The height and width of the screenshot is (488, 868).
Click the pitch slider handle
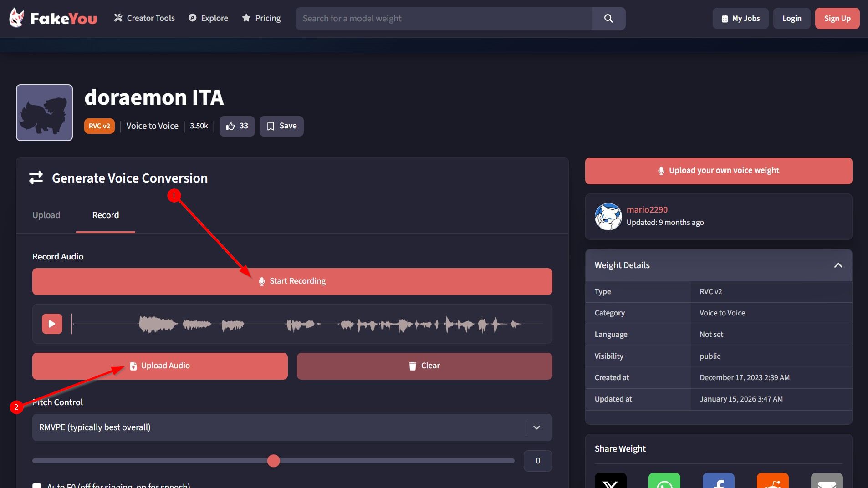tap(274, 461)
